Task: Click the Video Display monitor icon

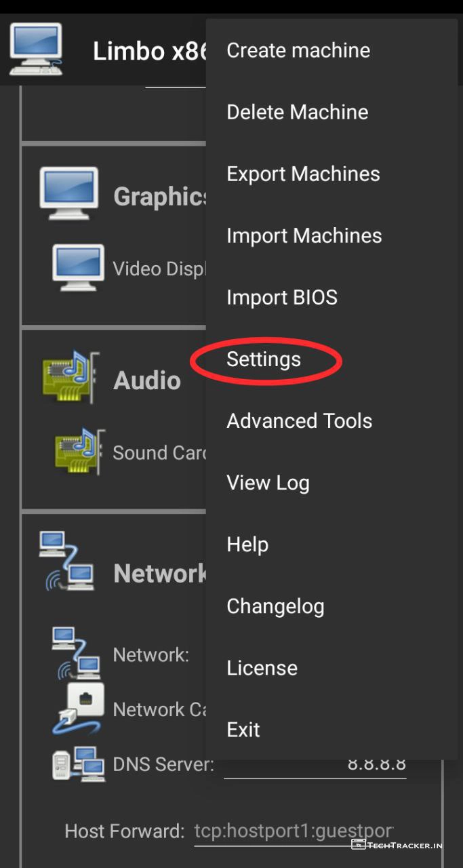Action: pyautogui.click(x=79, y=269)
